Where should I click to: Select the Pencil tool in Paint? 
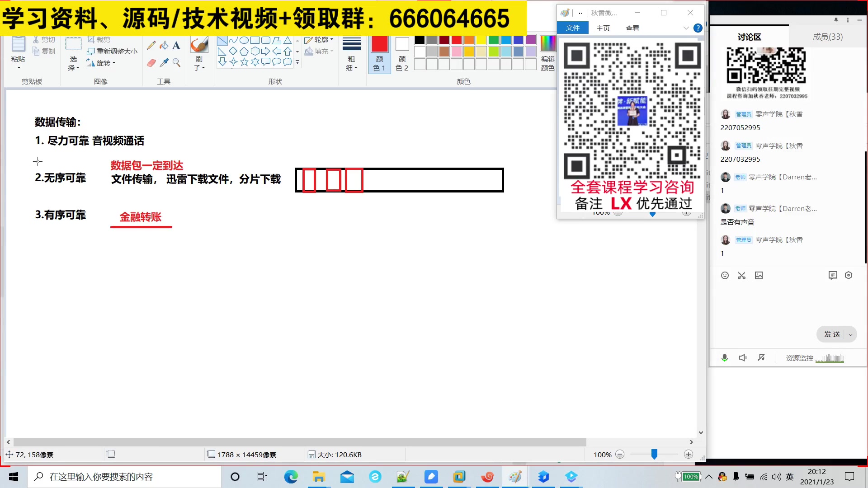point(151,45)
